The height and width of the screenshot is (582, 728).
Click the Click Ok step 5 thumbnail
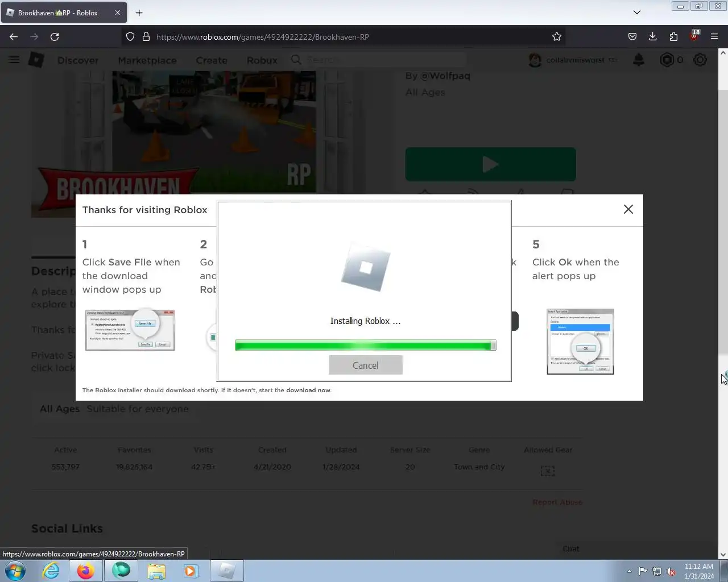tap(580, 342)
